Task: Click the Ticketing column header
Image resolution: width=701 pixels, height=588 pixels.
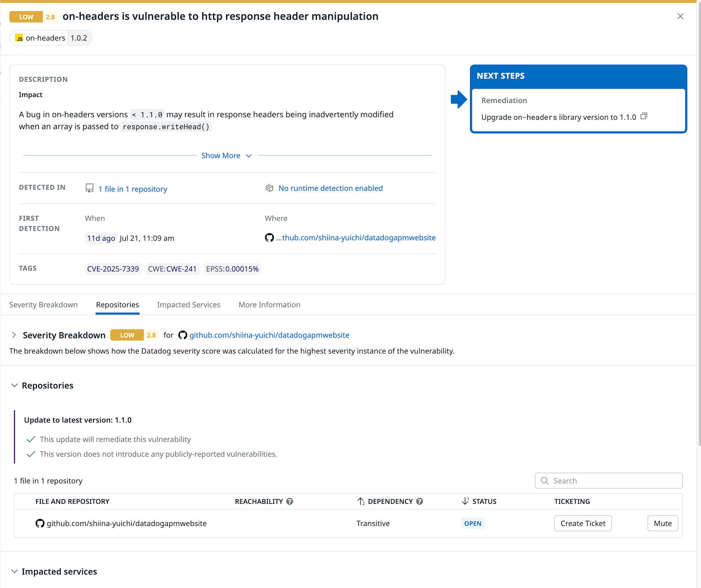Action: 572,501
